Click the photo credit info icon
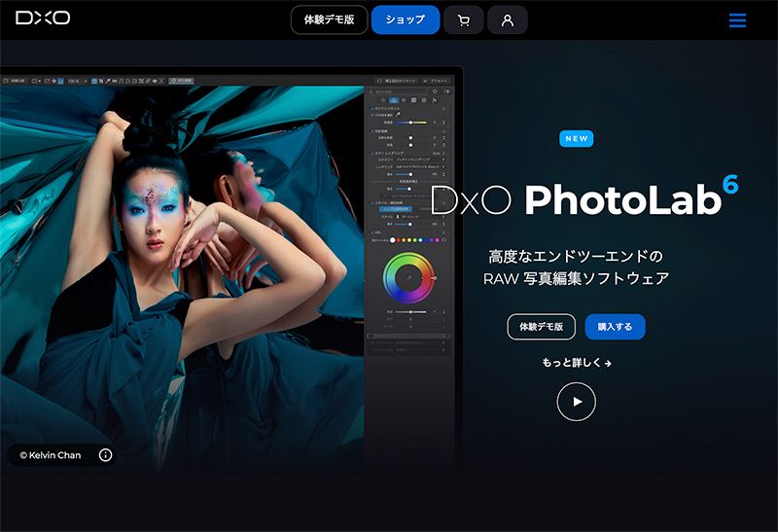Screen dimensions: 778x532 pyautogui.click(x=105, y=455)
